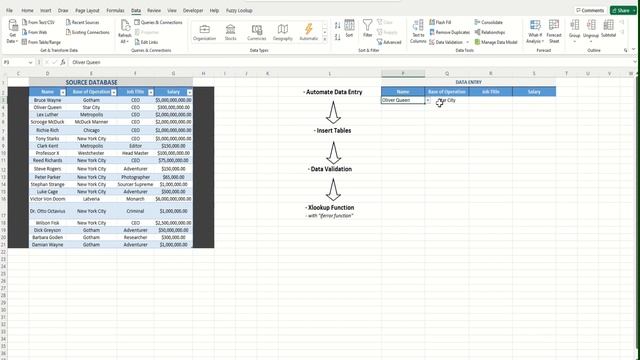640x360 pixels.
Task: Select the Damian Wayne name cell
Action: pos(47,244)
